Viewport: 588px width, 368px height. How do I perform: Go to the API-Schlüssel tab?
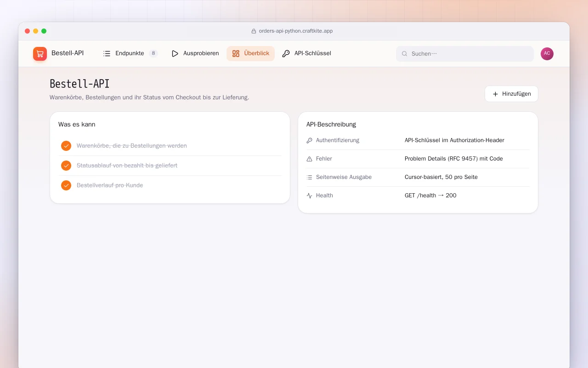[x=306, y=53]
